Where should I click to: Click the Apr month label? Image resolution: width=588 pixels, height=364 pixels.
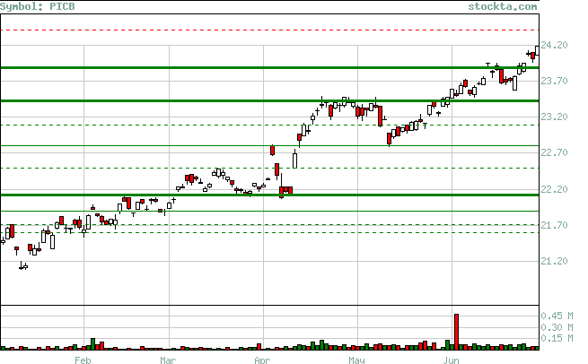coord(262,360)
